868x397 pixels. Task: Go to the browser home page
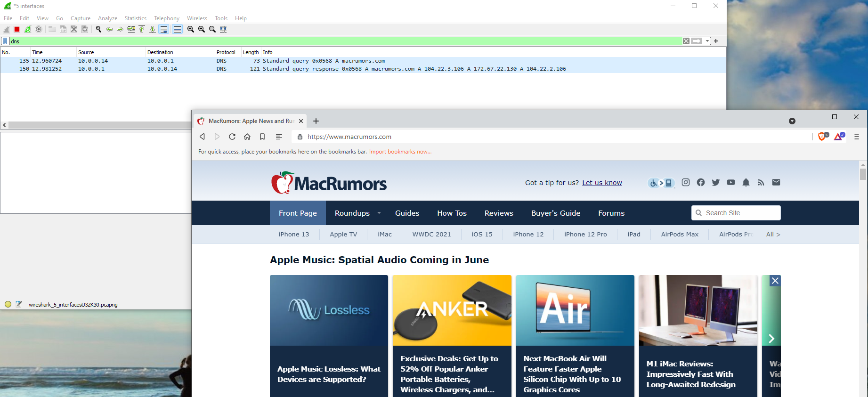click(x=247, y=137)
